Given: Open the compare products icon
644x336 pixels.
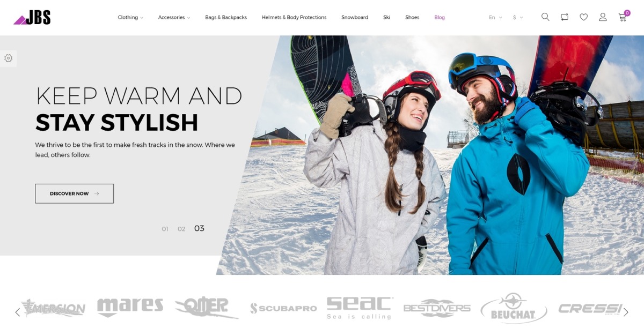Looking at the screenshot, I should point(565,17).
